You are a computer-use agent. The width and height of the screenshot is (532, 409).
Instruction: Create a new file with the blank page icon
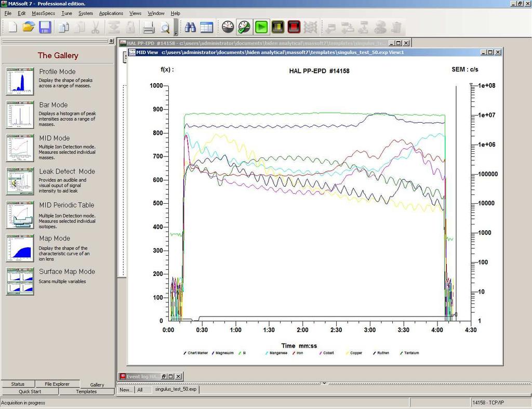coord(12,27)
